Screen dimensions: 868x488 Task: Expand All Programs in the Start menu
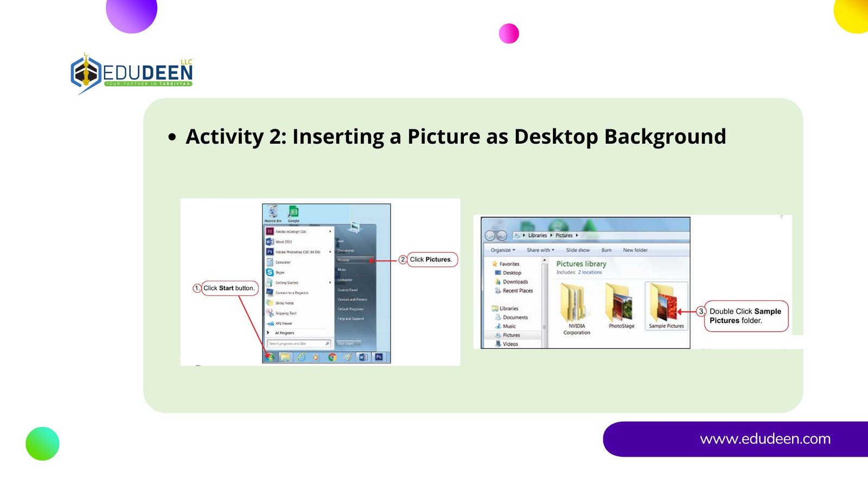pyautogui.click(x=284, y=333)
